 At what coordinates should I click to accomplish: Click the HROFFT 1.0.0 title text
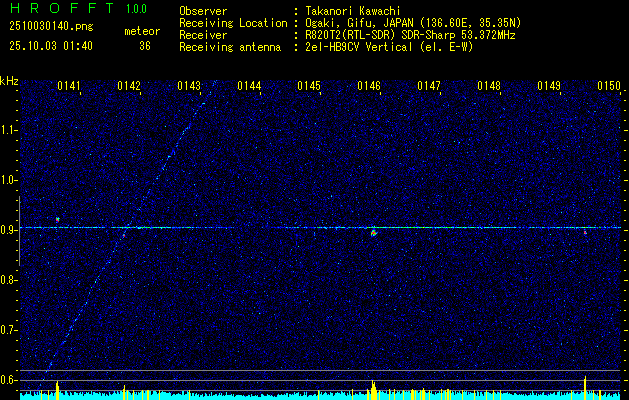coord(79,8)
